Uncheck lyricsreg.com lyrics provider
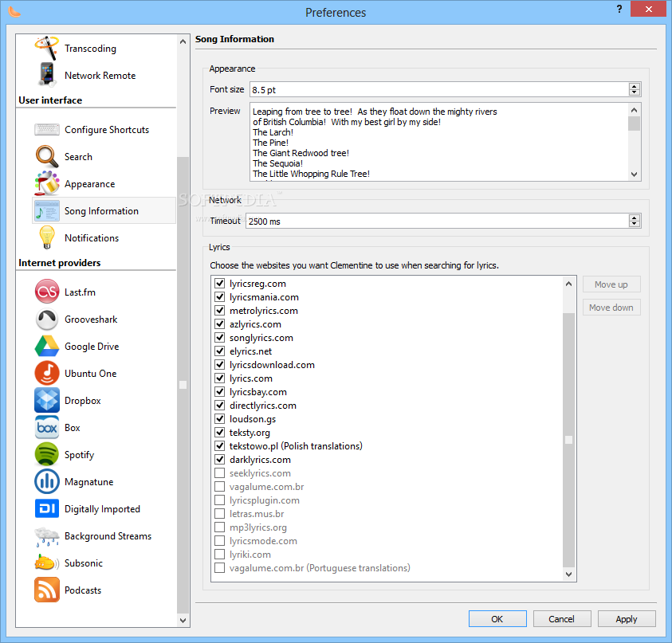The height and width of the screenshot is (643, 672). (x=219, y=283)
